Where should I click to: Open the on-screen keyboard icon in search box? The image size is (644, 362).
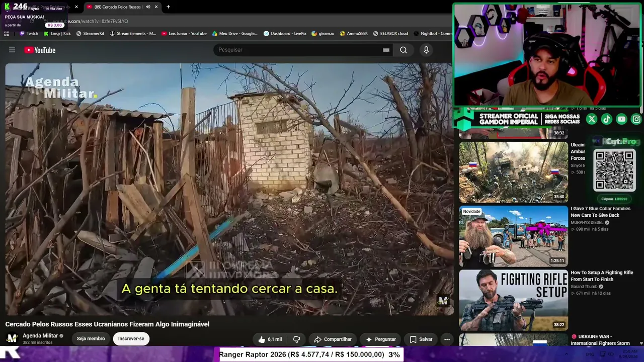click(386, 50)
